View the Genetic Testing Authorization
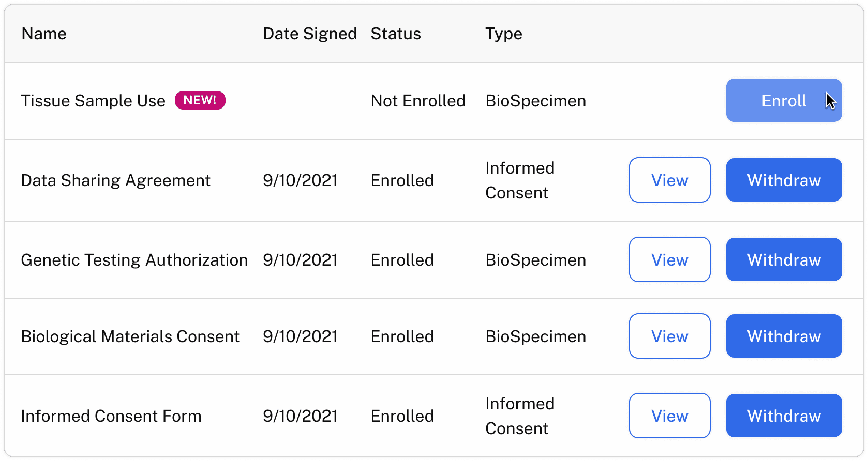This screenshot has height=461, width=868. (669, 260)
